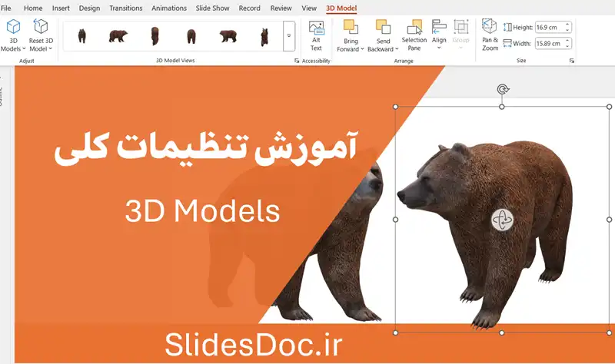Click the "SlidesDoc.ir" text

click(x=254, y=345)
